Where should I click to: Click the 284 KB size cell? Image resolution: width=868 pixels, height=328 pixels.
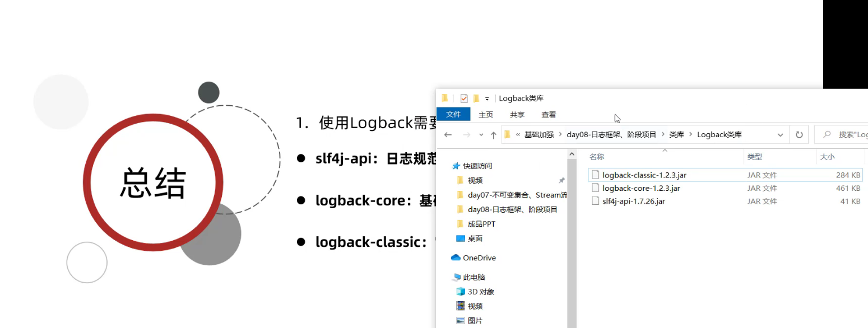click(848, 175)
